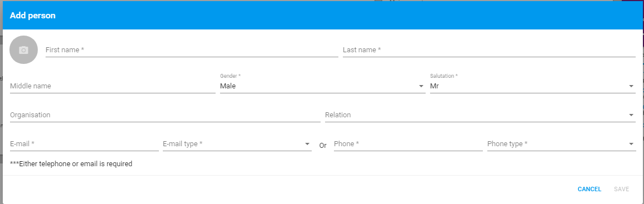Upload a photo via the camera icon
Image resolution: width=644 pixels, height=204 pixels.
coord(24,50)
